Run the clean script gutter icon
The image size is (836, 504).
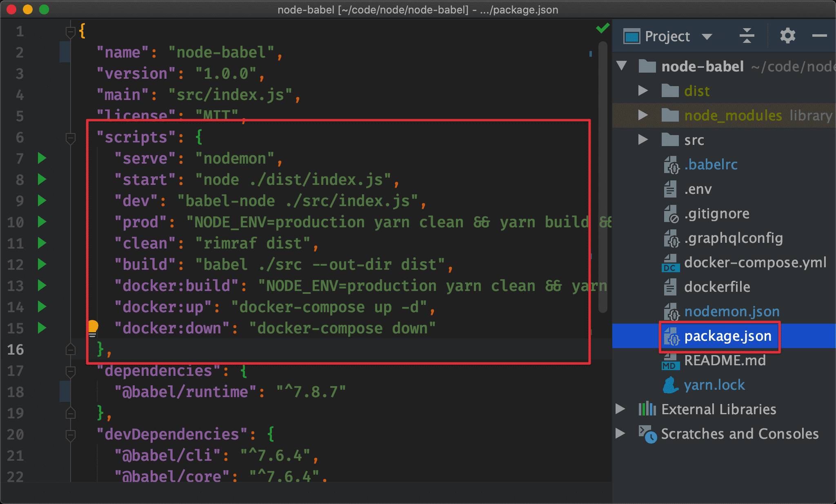coord(42,243)
